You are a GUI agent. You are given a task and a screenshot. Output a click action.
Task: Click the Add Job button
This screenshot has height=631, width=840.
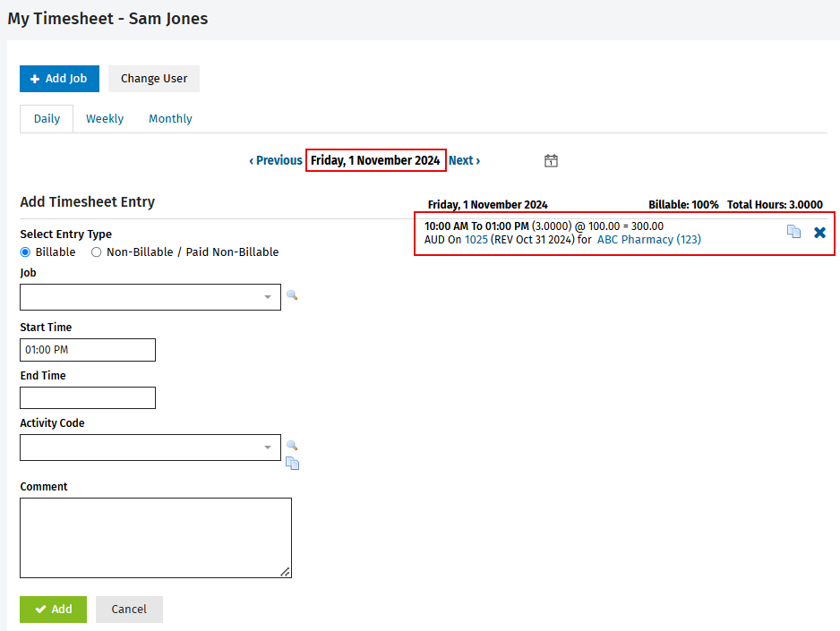59,79
